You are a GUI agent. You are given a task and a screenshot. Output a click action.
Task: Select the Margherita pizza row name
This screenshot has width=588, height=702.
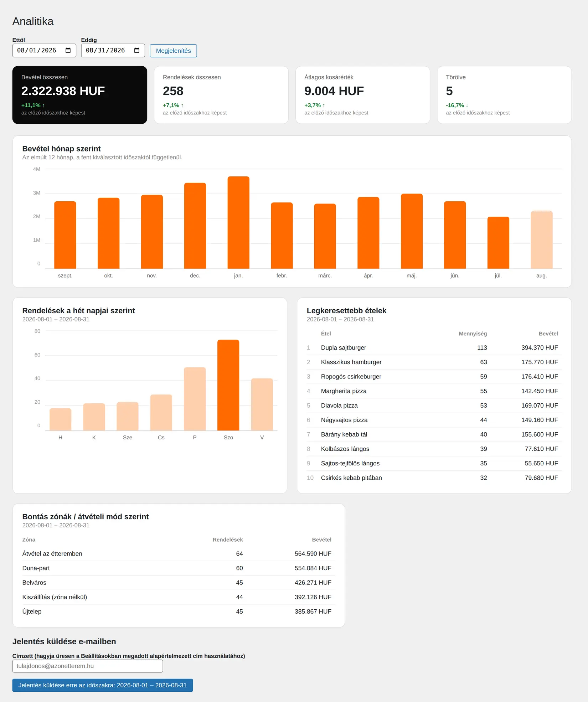pyautogui.click(x=344, y=391)
